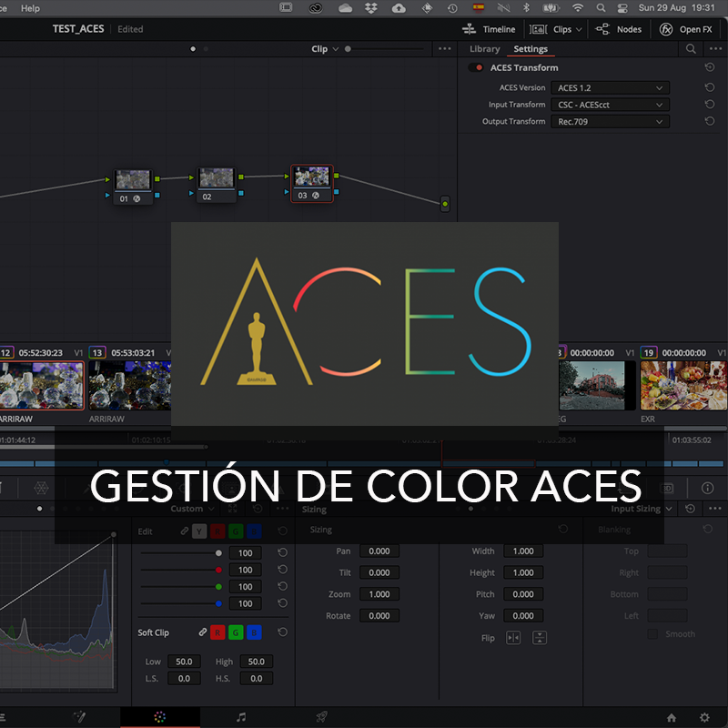728x728 pixels.
Task: Reset the luminance intensity value
Action: [282, 552]
